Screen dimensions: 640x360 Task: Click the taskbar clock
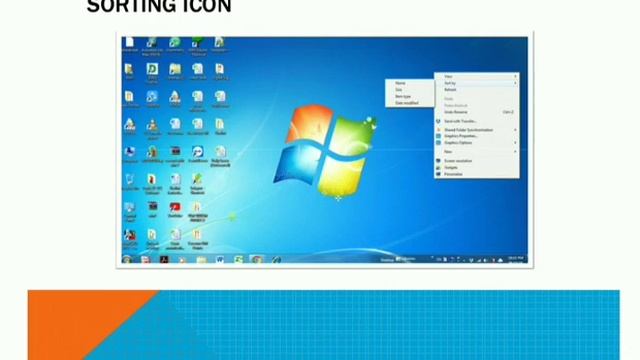(516, 259)
